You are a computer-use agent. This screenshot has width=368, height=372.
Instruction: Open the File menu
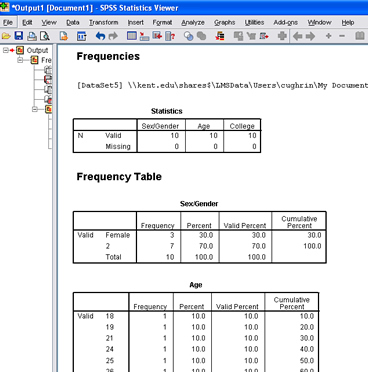point(8,22)
